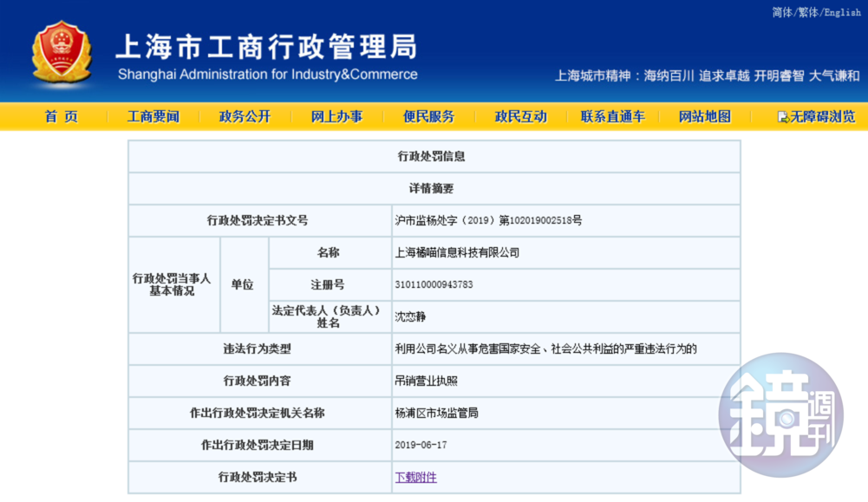Screen dimensions: 868x502
Task: Open 便民服务 navigation item
Action: (428, 117)
